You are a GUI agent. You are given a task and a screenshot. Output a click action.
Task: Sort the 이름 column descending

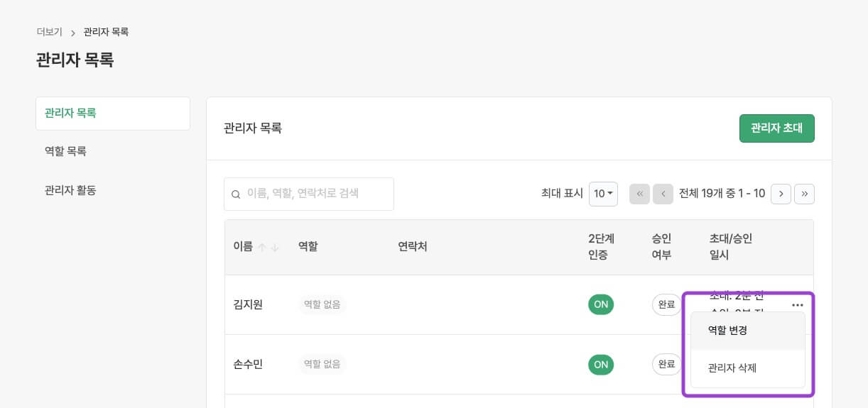pos(275,247)
